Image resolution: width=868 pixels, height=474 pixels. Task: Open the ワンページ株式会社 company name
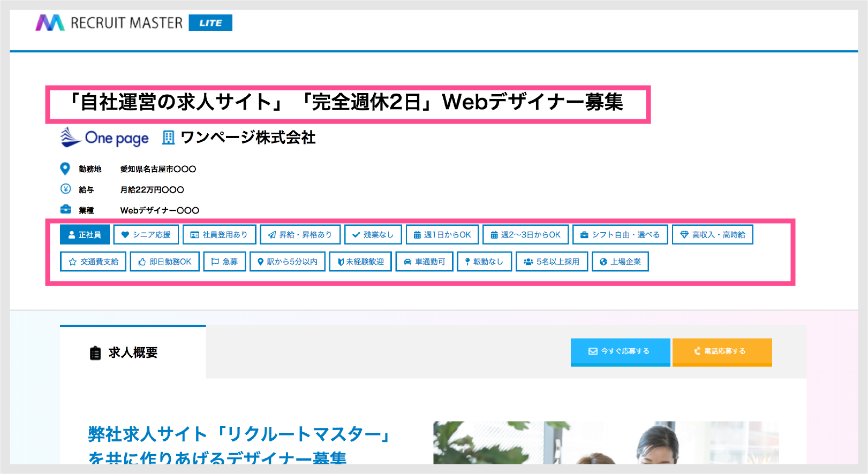pyautogui.click(x=248, y=138)
